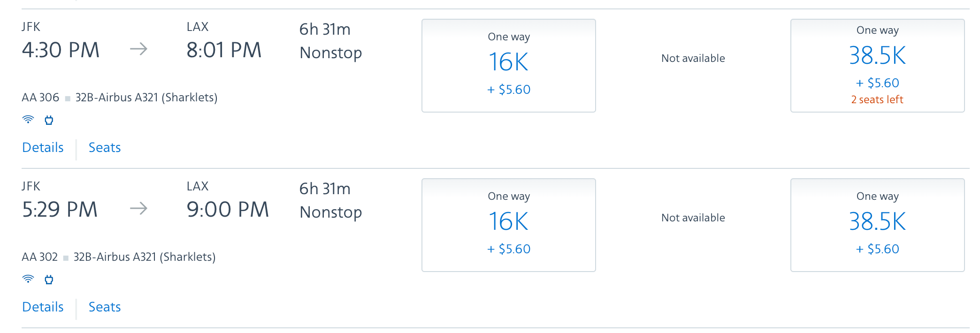980x333 pixels.
Task: Click the power outlet icon for AA 302
Action: [49, 280]
